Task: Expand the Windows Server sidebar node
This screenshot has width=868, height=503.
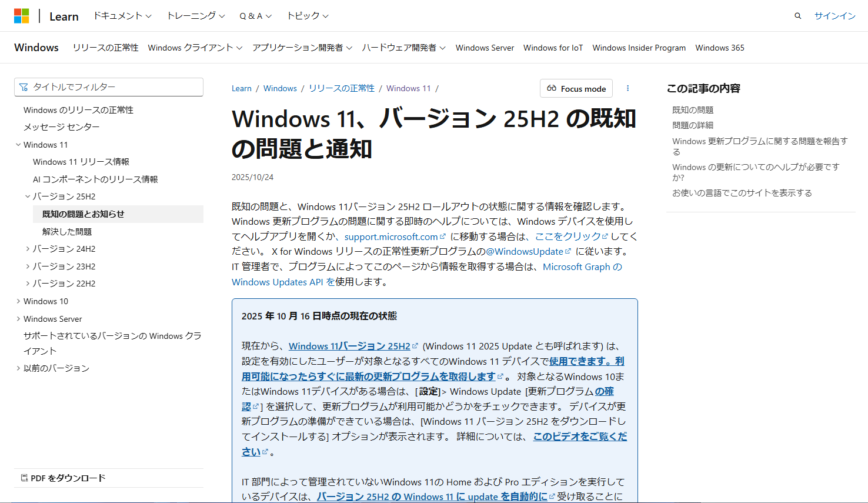Action: [x=18, y=319]
